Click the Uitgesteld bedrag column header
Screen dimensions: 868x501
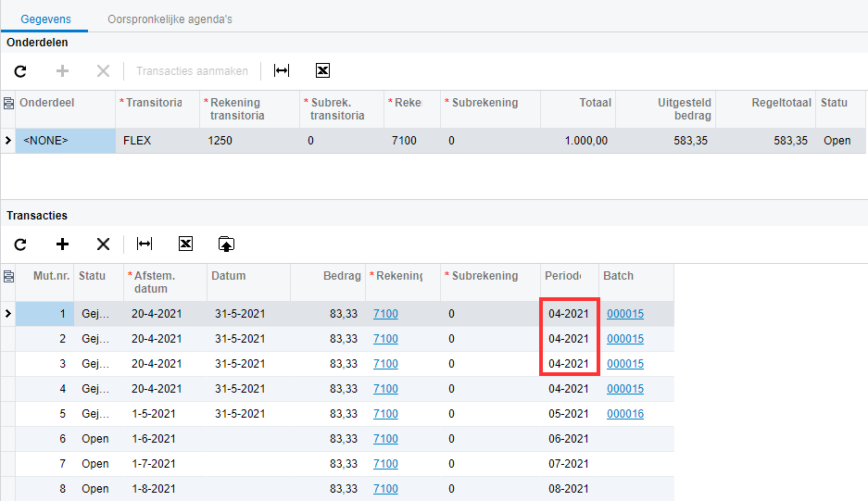click(x=665, y=109)
